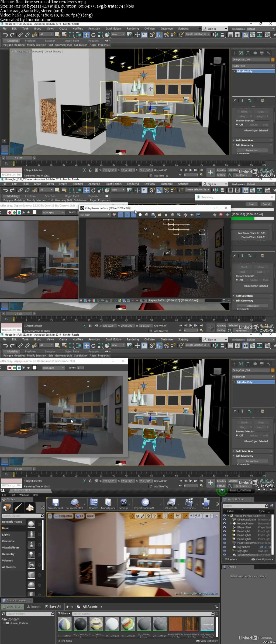Select the orange wood material thumbnail
Image resolution: width=276 pixels, height=644 pixels.
pyautogui.click(x=176, y=624)
